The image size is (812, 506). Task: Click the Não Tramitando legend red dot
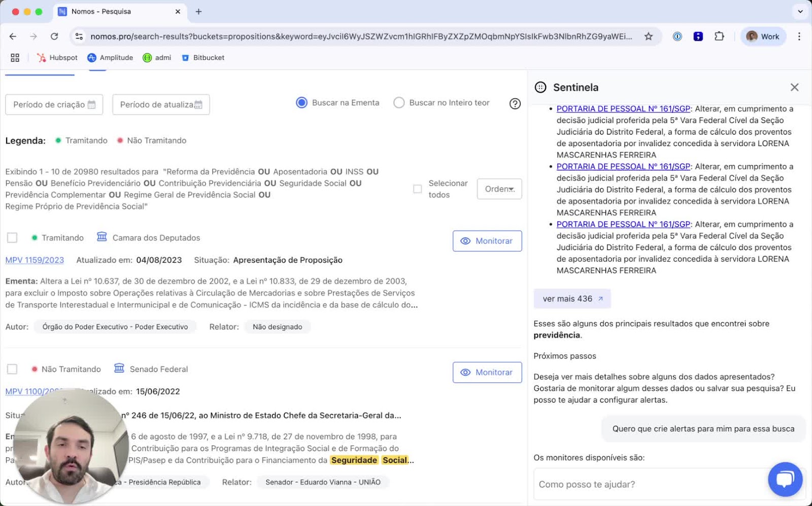120,141
